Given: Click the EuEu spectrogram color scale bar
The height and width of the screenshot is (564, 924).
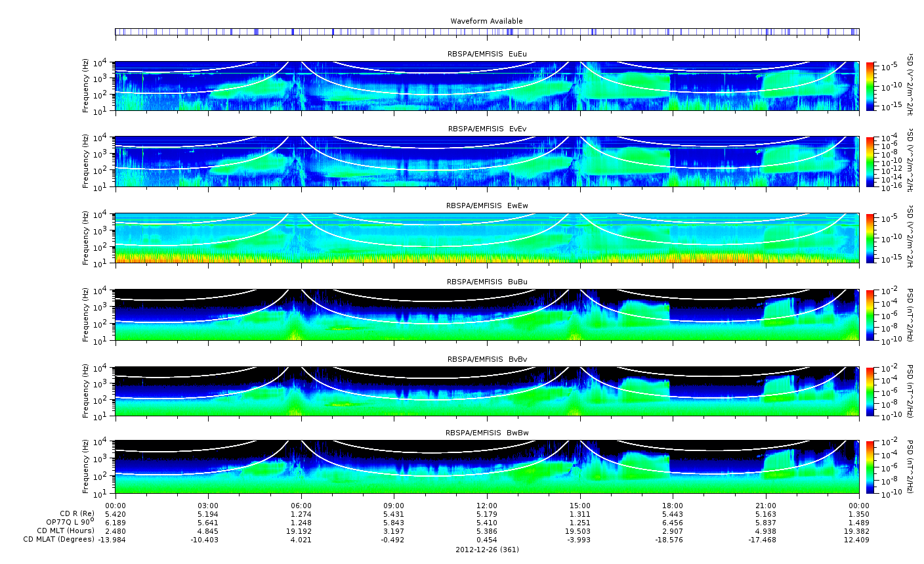Looking at the screenshot, I should pyautogui.click(x=870, y=86).
